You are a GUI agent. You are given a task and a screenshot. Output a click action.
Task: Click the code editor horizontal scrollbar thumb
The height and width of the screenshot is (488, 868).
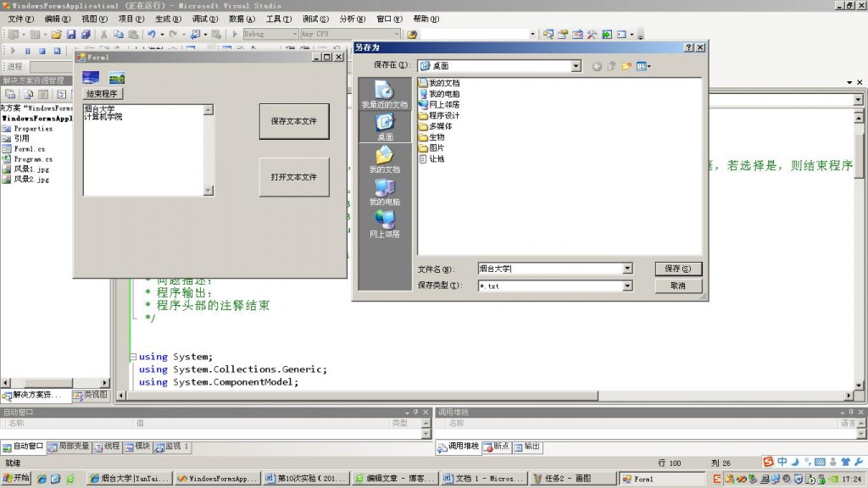(x=362, y=396)
